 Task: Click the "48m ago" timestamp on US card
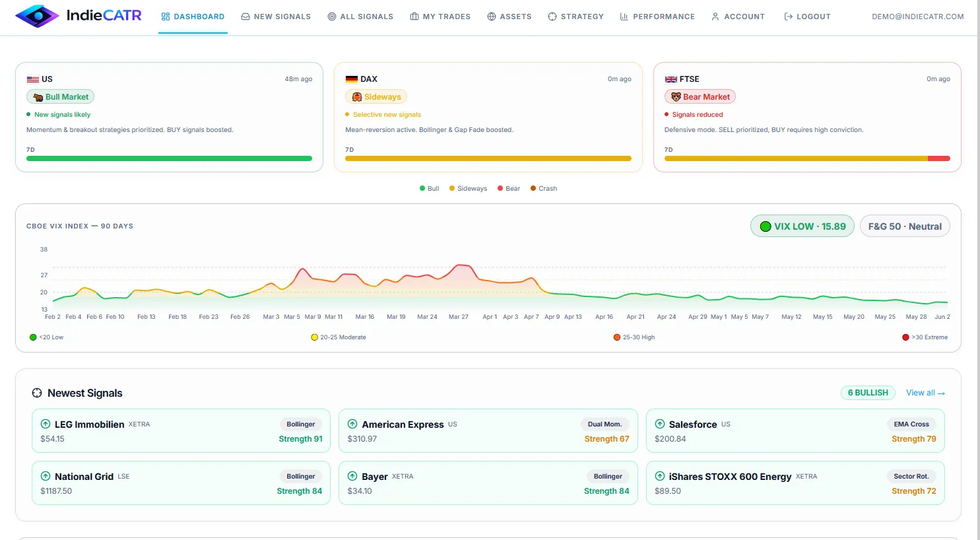tap(298, 79)
